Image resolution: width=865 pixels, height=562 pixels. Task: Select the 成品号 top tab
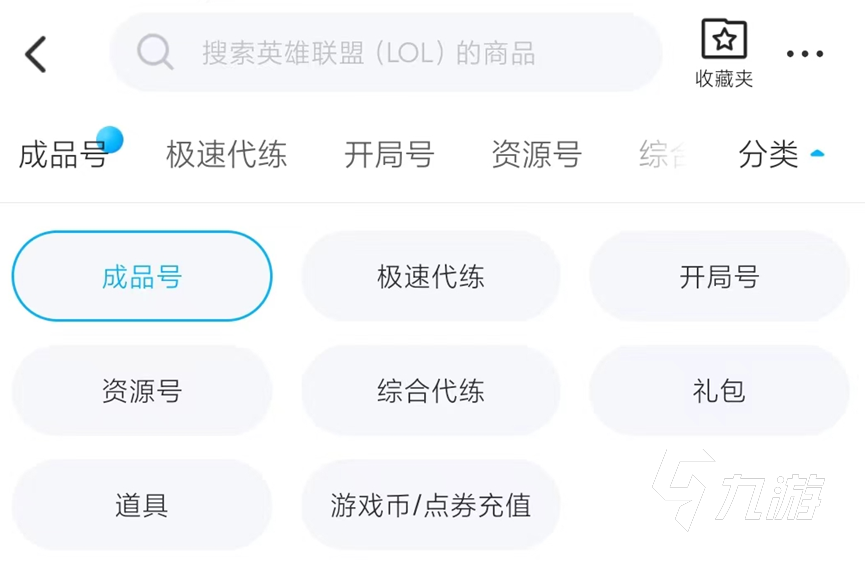tap(60, 156)
